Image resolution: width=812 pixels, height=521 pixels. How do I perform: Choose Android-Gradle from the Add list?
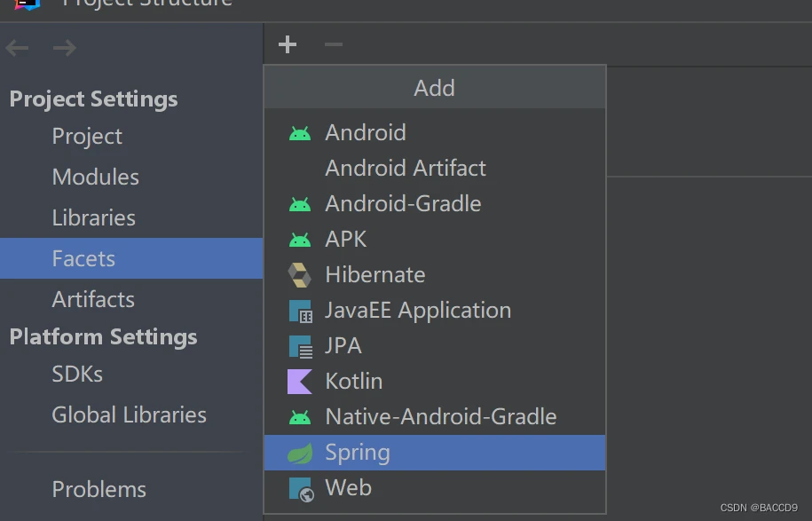(435, 204)
